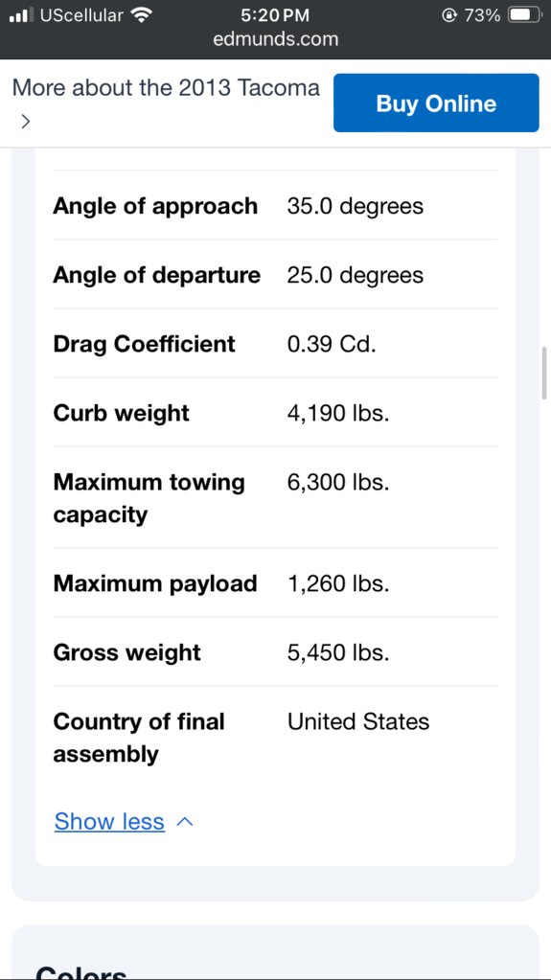Tap the battery icon in status bar
The image size is (551, 980).
(x=525, y=15)
